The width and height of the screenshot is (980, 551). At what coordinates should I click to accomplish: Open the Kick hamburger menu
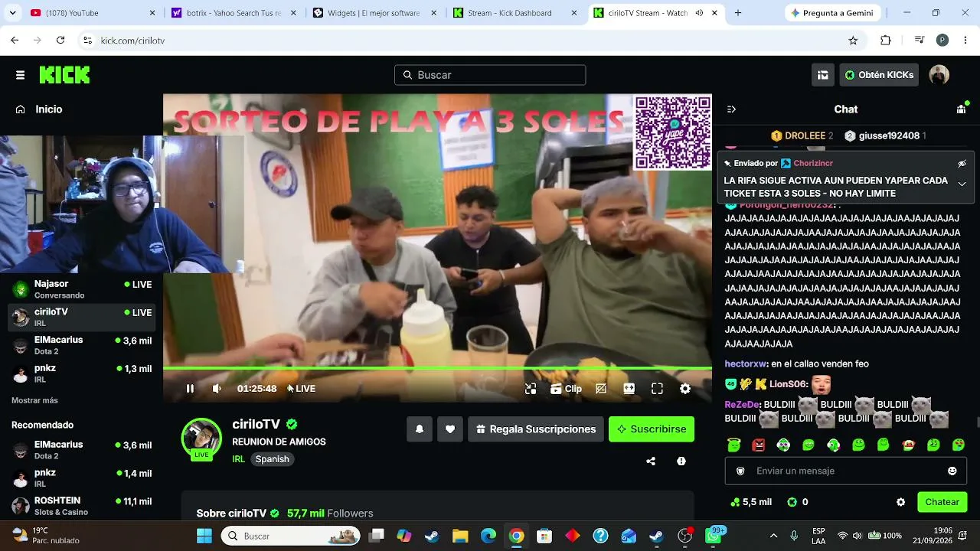(20, 75)
